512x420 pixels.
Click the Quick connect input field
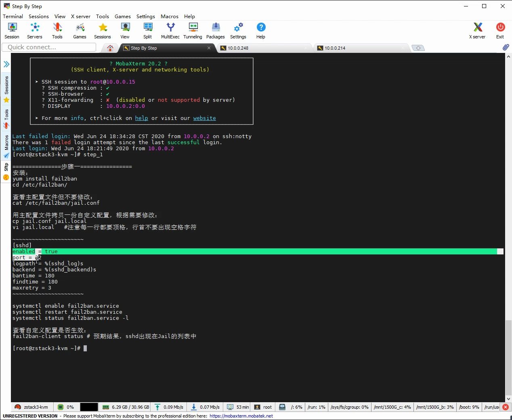(x=49, y=47)
